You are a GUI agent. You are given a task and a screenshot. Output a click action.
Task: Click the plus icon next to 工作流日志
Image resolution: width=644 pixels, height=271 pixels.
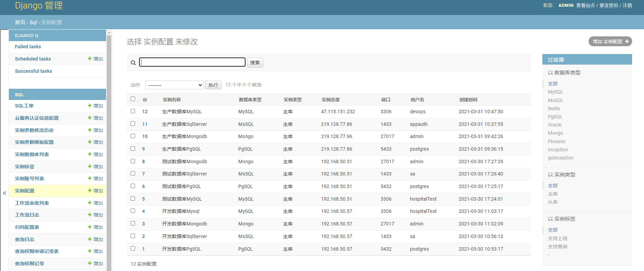[90, 215]
